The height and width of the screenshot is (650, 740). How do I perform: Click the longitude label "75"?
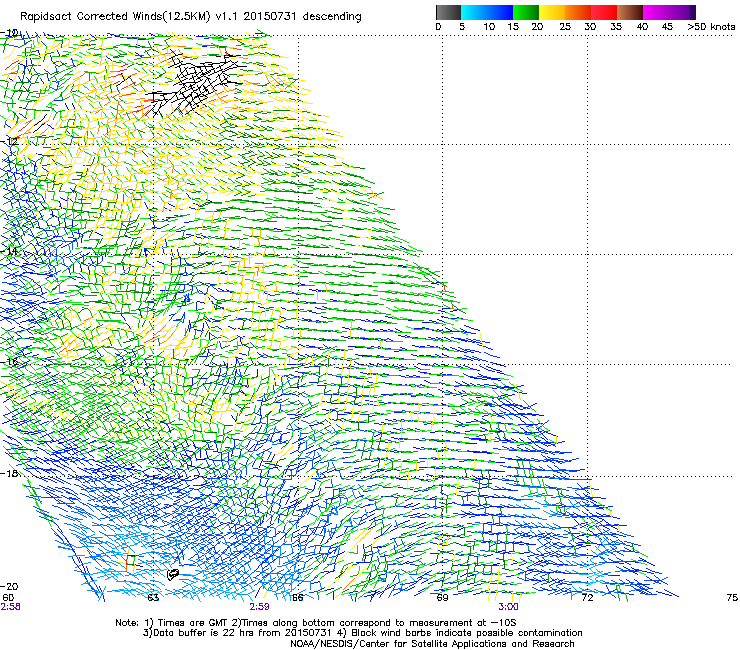[x=732, y=598]
